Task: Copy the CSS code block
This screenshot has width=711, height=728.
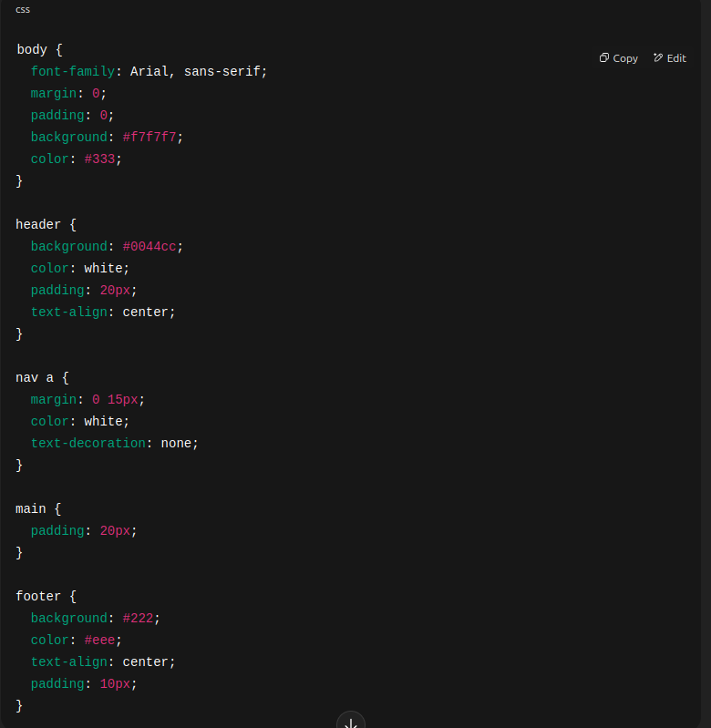Action: (619, 58)
